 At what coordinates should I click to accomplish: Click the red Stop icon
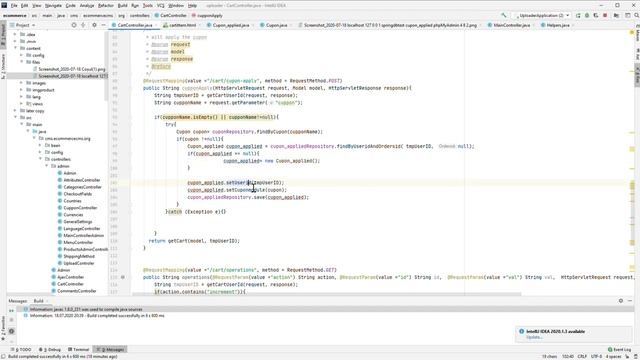[x=605, y=16]
